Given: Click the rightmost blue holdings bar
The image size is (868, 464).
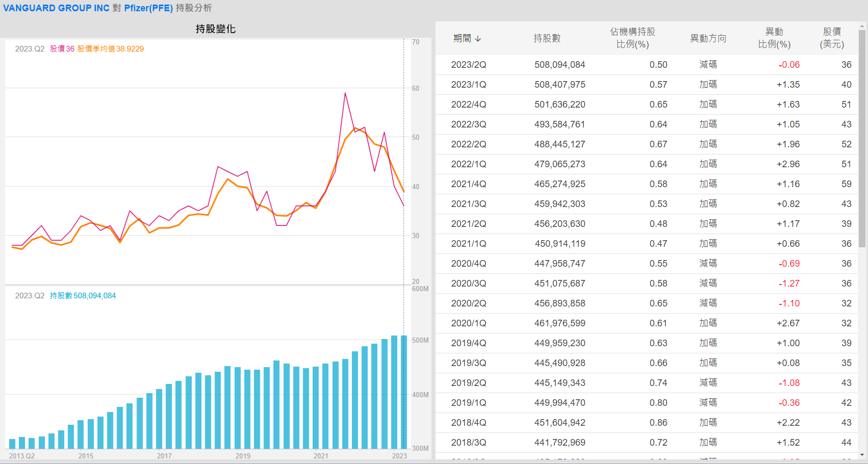Looking at the screenshot, I should pyautogui.click(x=404, y=392).
